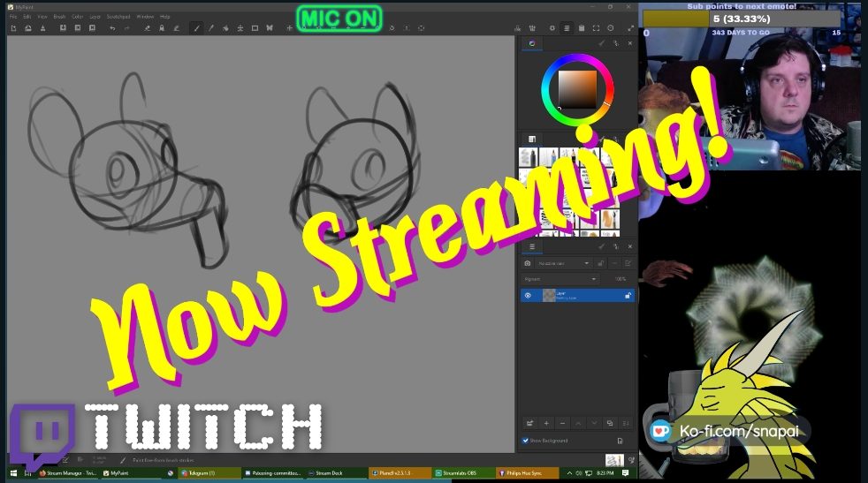
Task: Open the scratchpad panel toolbar icon
Action: pos(582,28)
